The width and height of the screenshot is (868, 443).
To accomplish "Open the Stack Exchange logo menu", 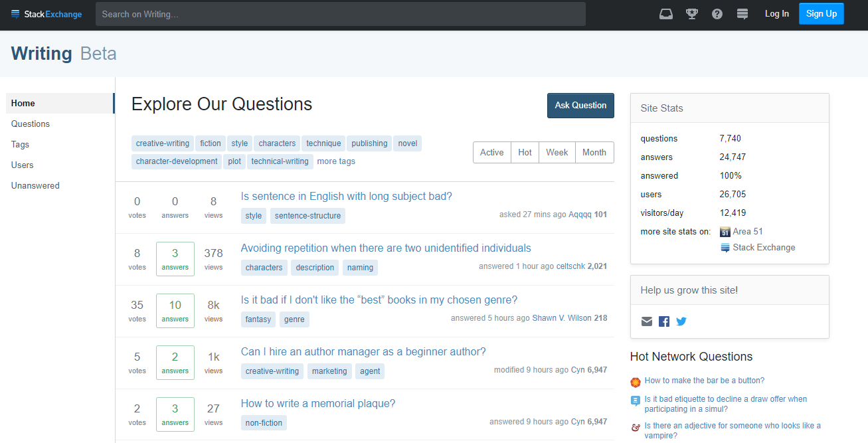I will (46, 14).
